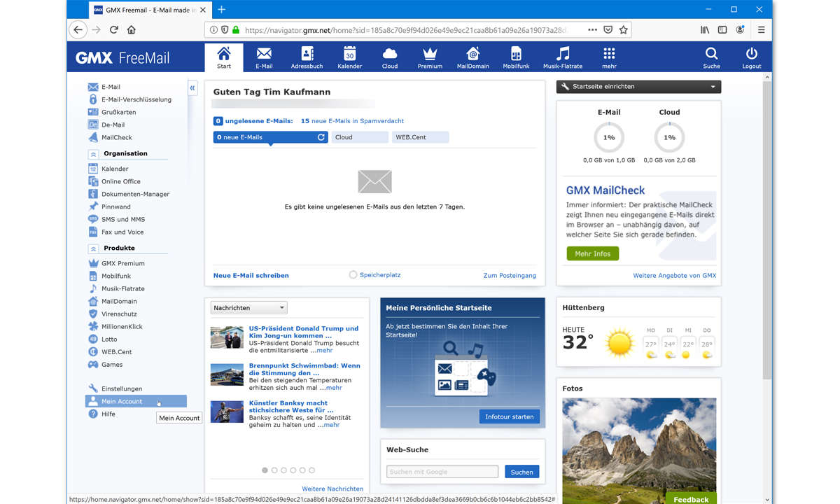Switch to the WEB.Cent mini tab
The height and width of the screenshot is (504, 840).
tap(421, 137)
